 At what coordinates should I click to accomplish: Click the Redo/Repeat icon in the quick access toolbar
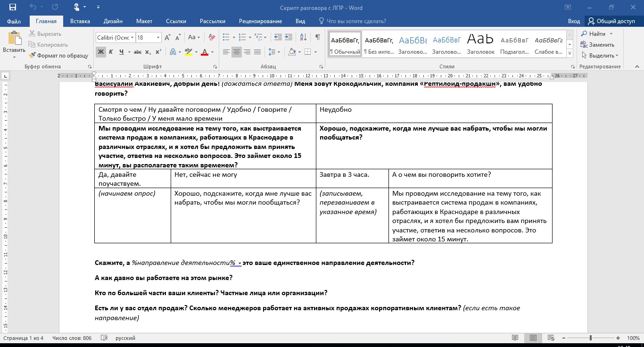point(55,8)
